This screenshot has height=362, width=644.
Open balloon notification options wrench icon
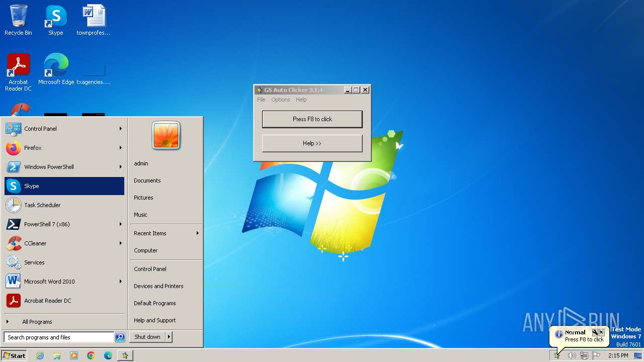pos(595,332)
